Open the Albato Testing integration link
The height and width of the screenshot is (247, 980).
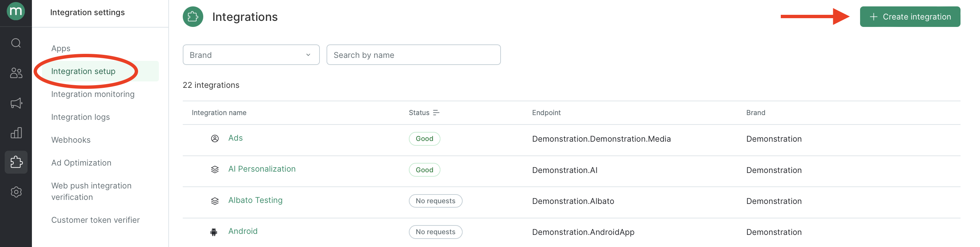(x=255, y=200)
